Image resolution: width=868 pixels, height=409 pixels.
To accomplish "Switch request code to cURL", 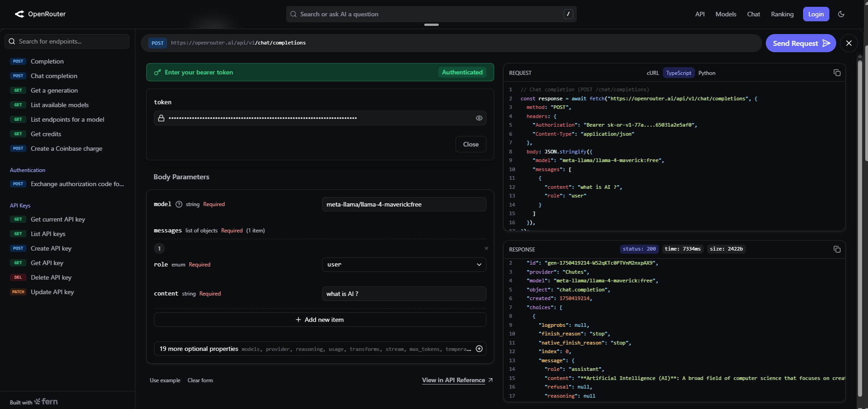I will pyautogui.click(x=653, y=73).
